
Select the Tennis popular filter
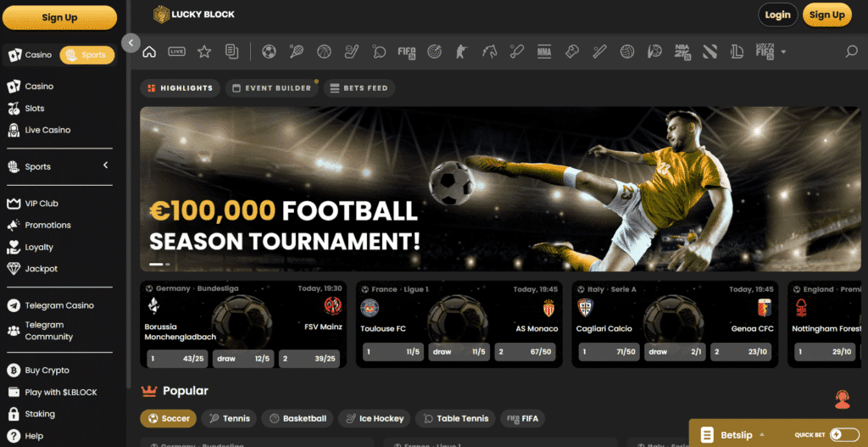(229, 418)
